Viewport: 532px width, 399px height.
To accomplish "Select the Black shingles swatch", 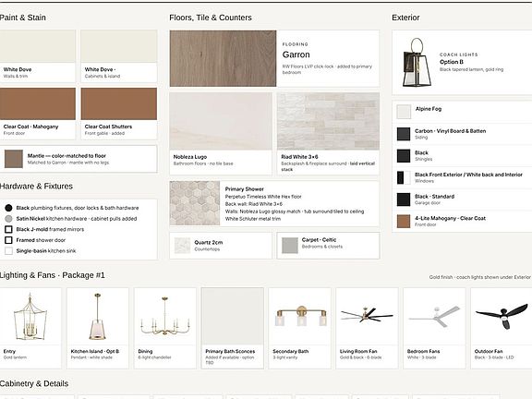I will 404,156.
